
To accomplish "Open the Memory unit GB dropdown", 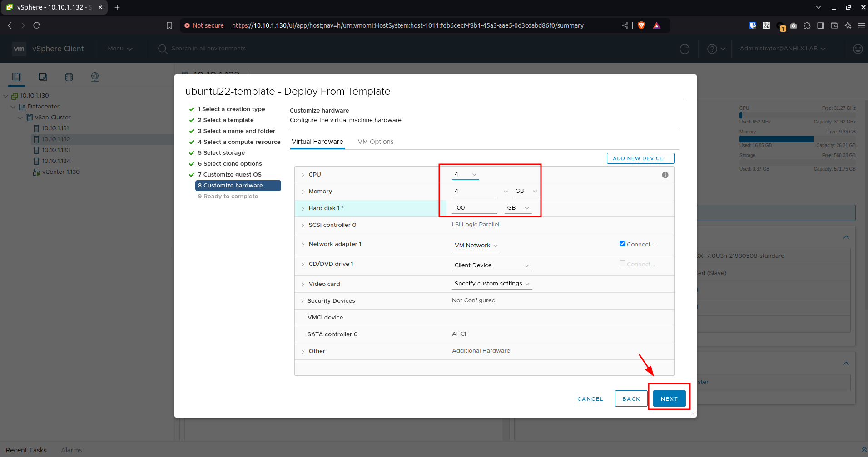I will (x=526, y=191).
